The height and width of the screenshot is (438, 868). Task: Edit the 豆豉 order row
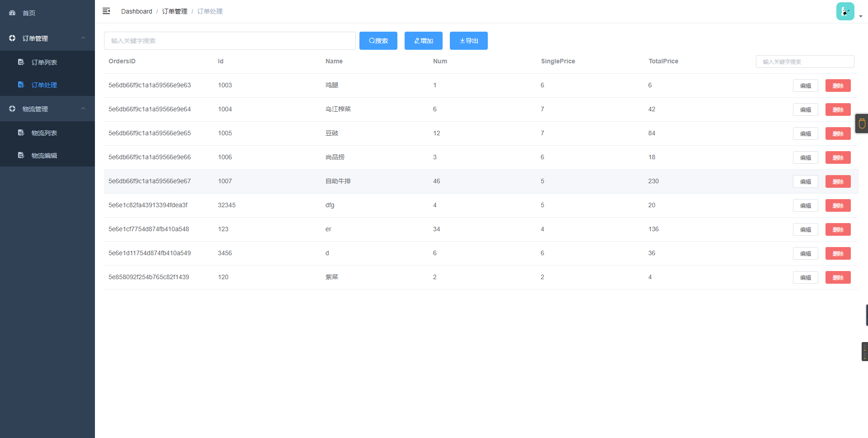point(806,133)
